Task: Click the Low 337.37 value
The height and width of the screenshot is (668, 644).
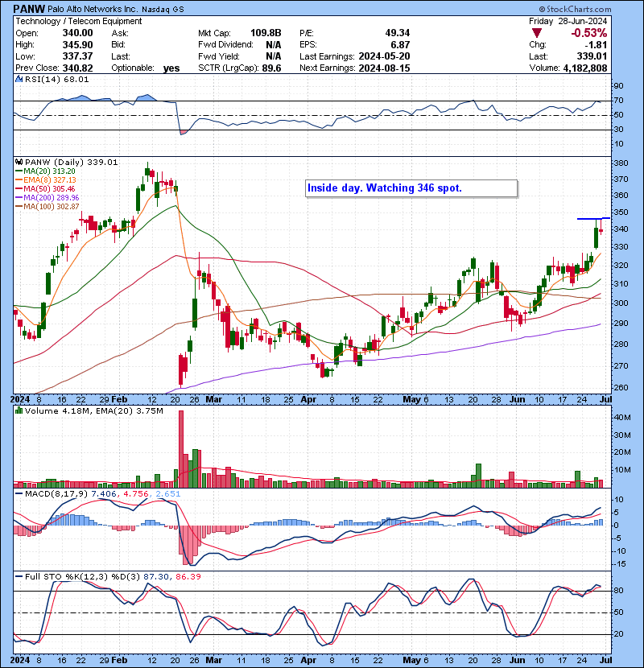Action: point(77,56)
